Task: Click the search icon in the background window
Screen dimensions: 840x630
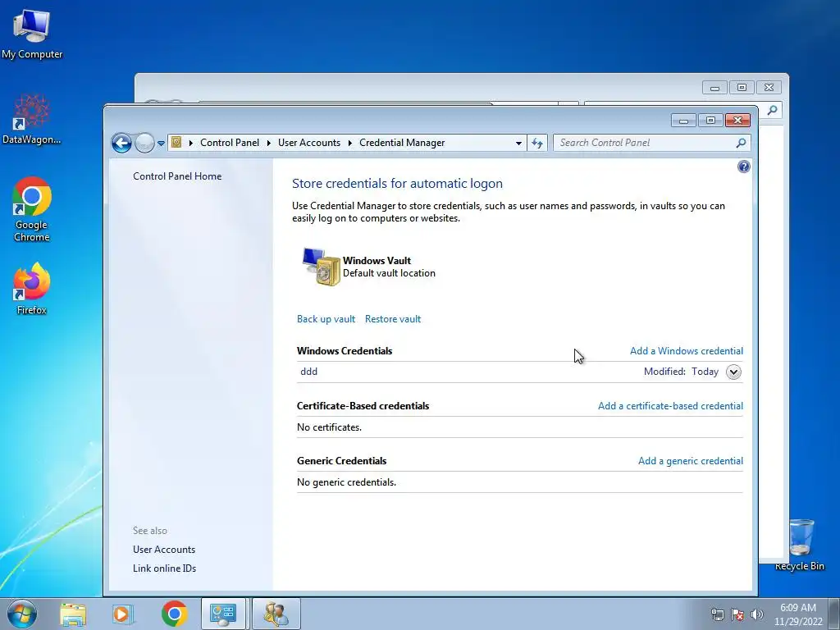Action: [772, 111]
